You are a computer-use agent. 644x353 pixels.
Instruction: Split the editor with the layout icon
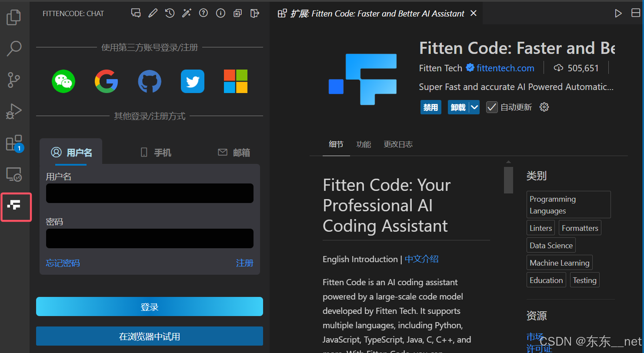[x=636, y=13]
